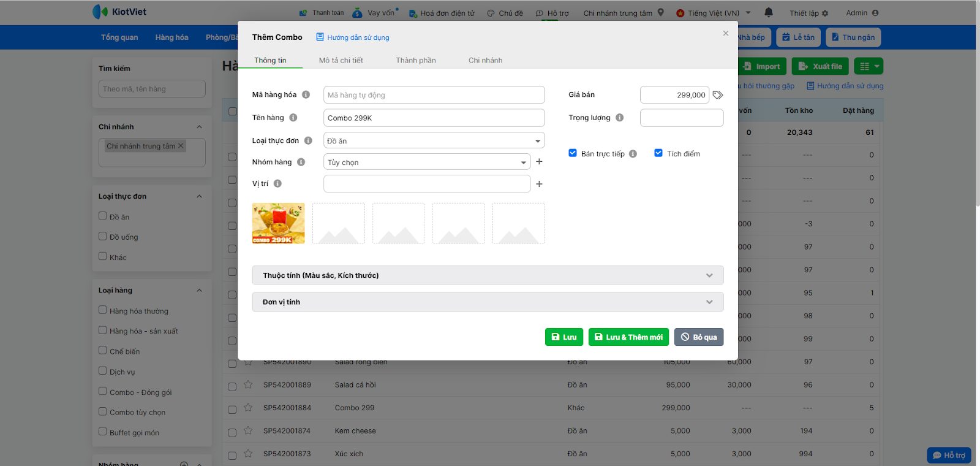Star the Kem cheese row
Image resolution: width=980 pixels, height=466 pixels.
[248, 430]
